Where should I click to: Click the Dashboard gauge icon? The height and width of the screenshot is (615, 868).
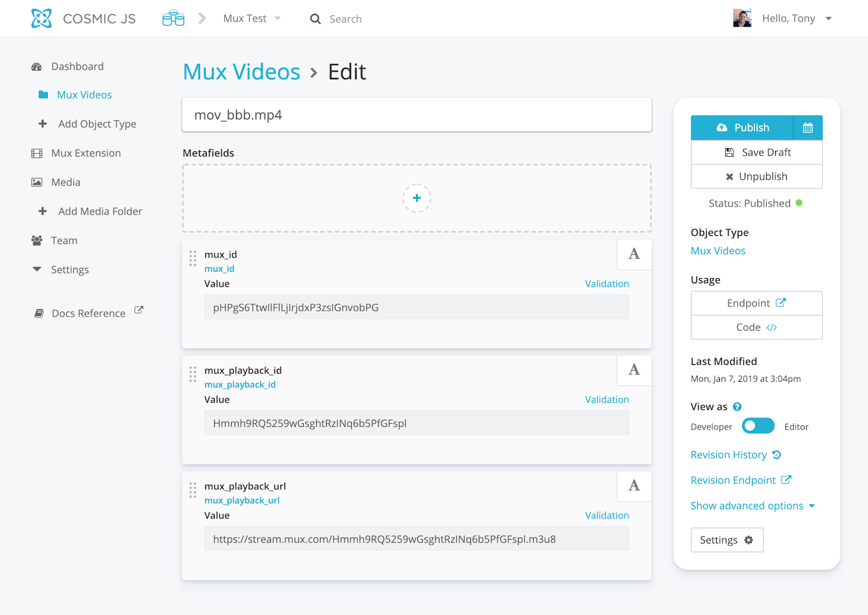37,67
